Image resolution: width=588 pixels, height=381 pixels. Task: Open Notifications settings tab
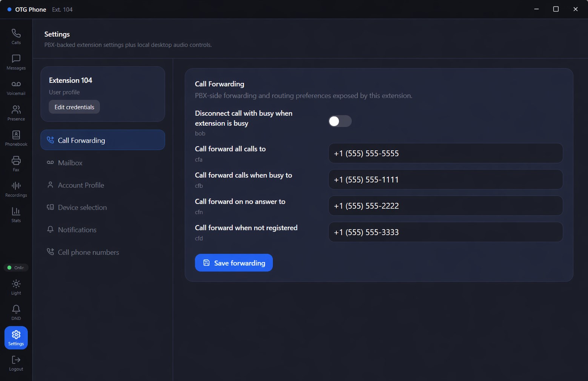[103, 230]
